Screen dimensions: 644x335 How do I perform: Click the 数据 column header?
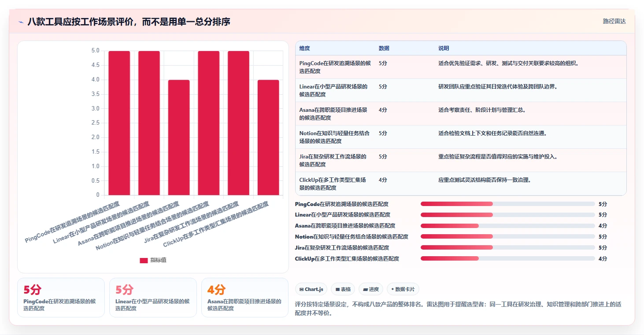coord(384,48)
